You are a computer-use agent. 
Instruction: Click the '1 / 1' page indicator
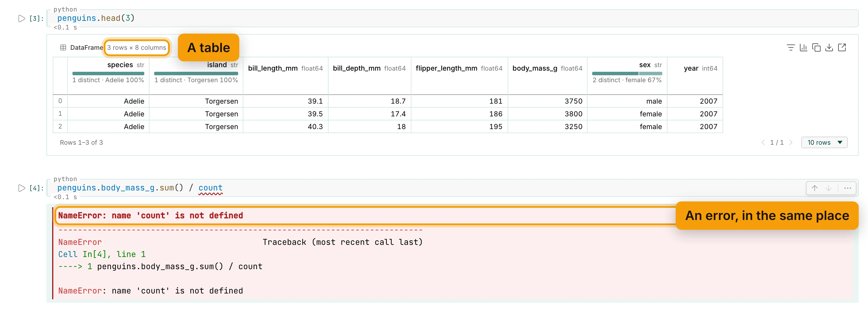[x=777, y=142]
